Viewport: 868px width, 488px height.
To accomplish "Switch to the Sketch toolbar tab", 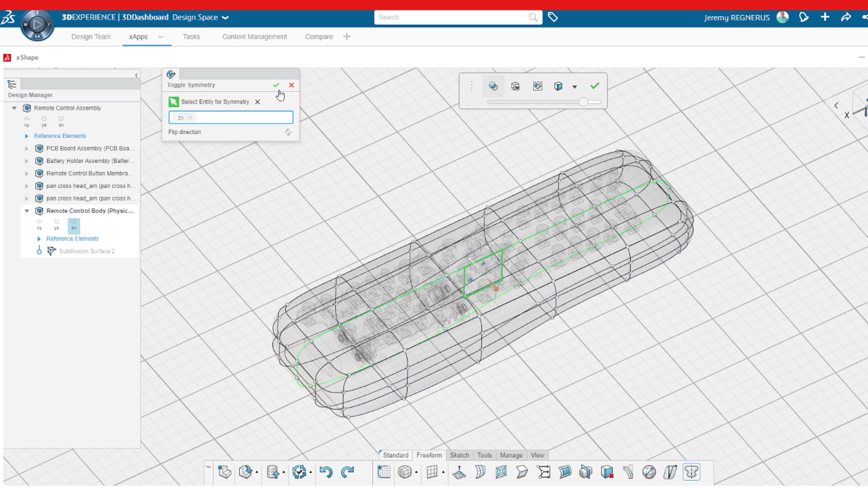I will pyautogui.click(x=459, y=455).
